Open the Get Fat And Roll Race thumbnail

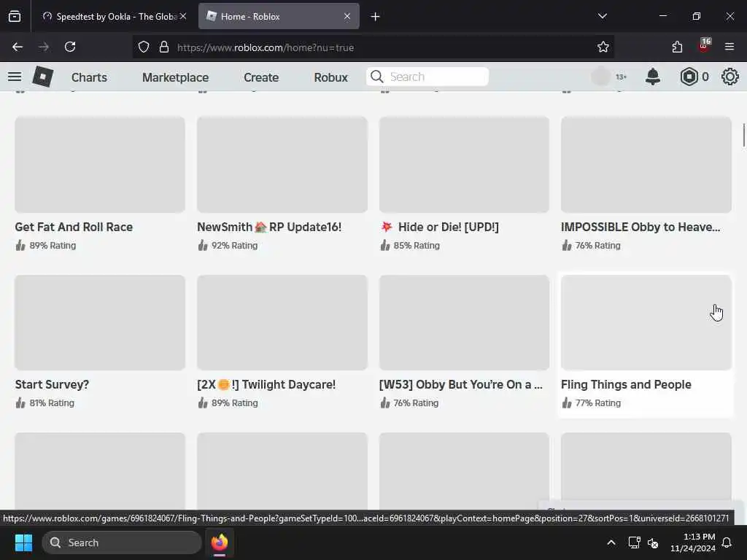pos(100,165)
